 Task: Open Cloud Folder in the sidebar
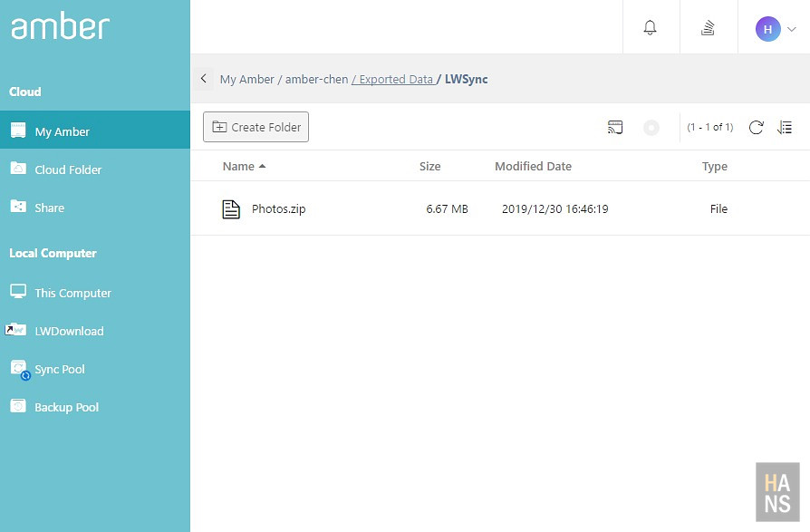pos(95,169)
